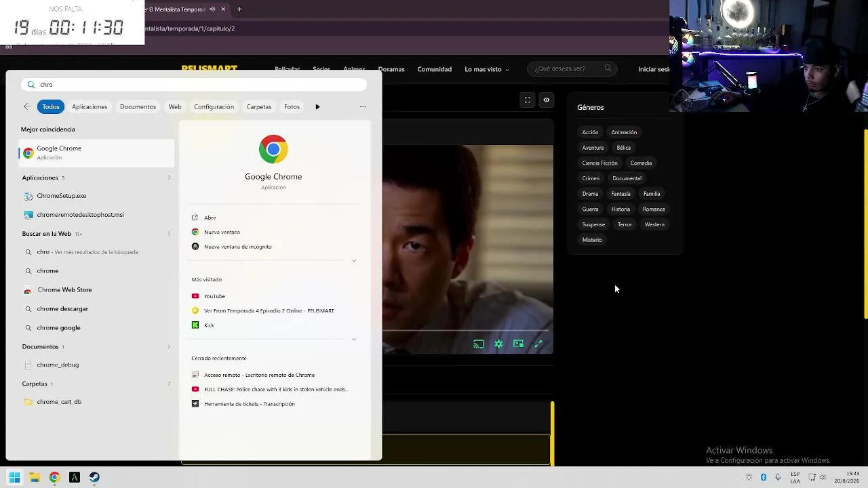Image resolution: width=868 pixels, height=488 pixels.
Task: Expand the Aplicaciones results section
Action: coord(169,178)
